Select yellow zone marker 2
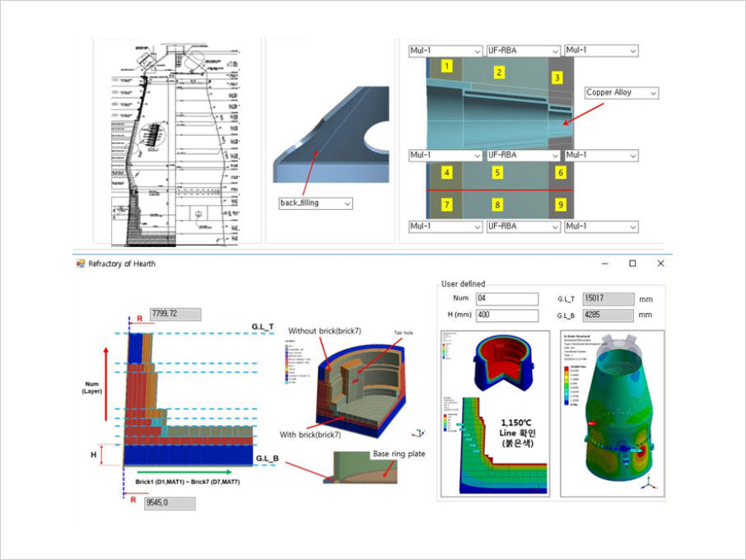This screenshot has height=560, width=746. click(498, 72)
